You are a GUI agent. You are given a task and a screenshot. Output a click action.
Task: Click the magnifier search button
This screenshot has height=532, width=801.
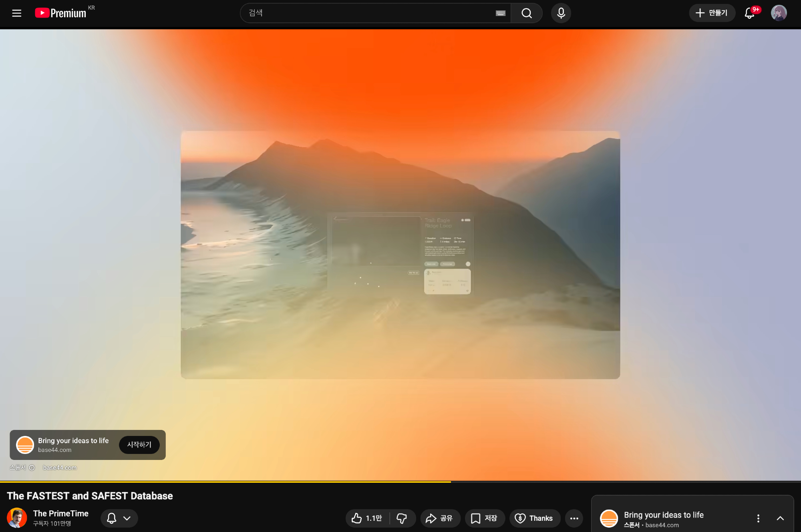point(526,13)
